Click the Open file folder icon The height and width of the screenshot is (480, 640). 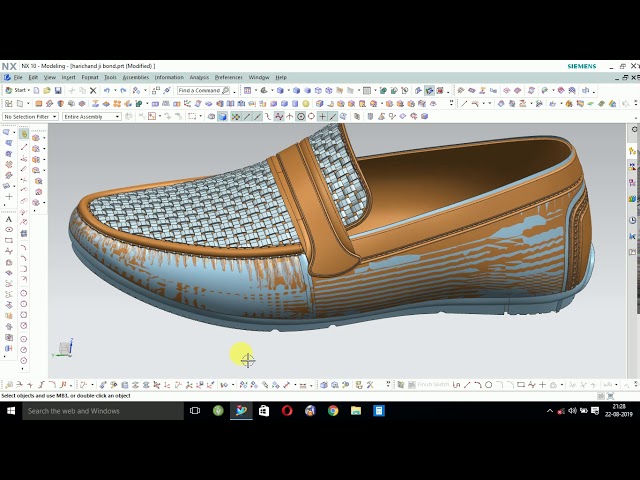tap(47, 91)
